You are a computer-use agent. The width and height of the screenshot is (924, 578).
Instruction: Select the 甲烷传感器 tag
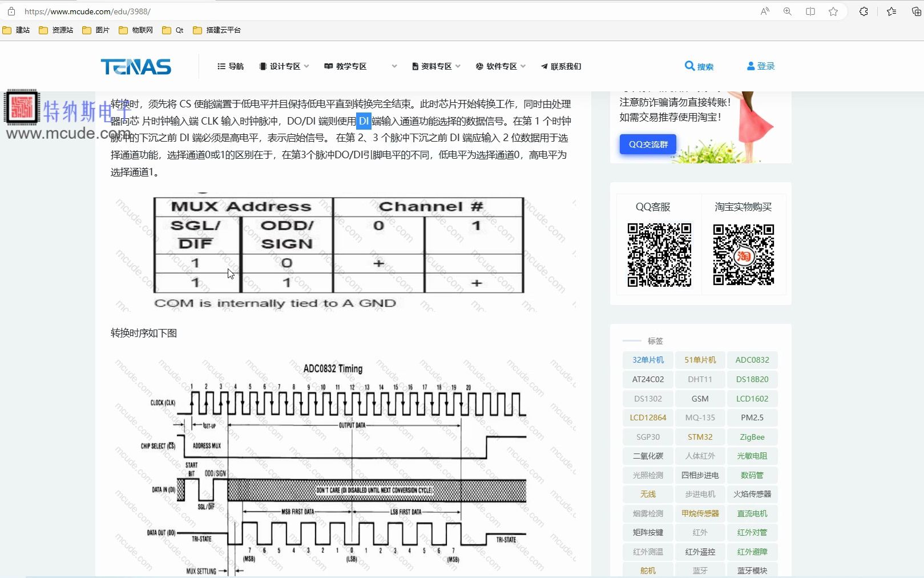[x=700, y=513]
